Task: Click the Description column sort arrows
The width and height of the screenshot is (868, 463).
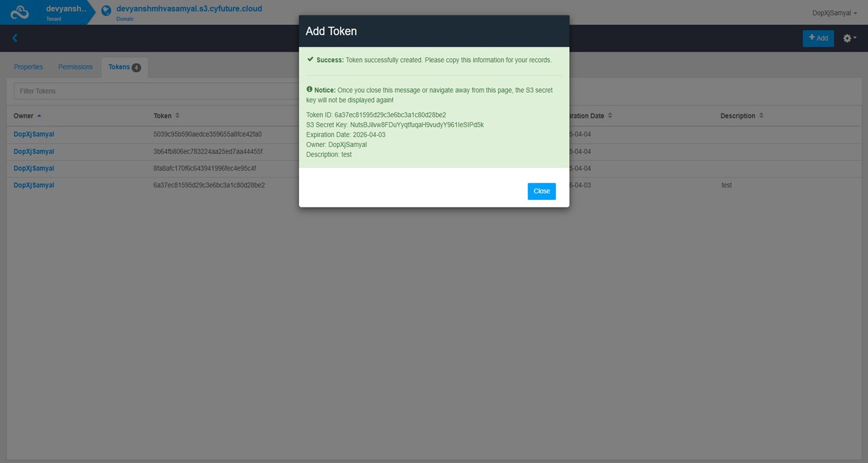Action: (x=761, y=116)
